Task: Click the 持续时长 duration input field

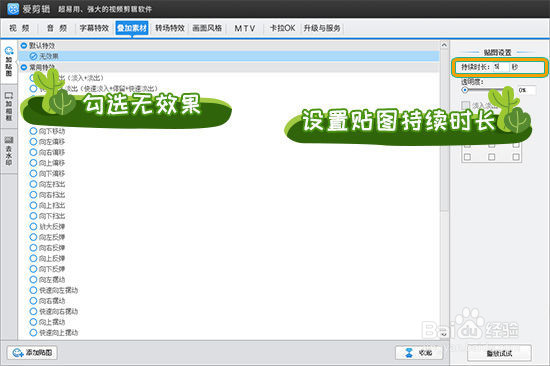Action: [x=501, y=67]
